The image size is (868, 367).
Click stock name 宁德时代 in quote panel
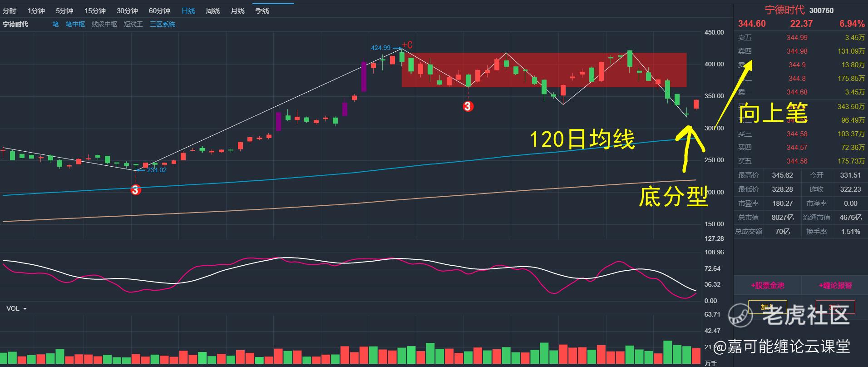click(784, 10)
